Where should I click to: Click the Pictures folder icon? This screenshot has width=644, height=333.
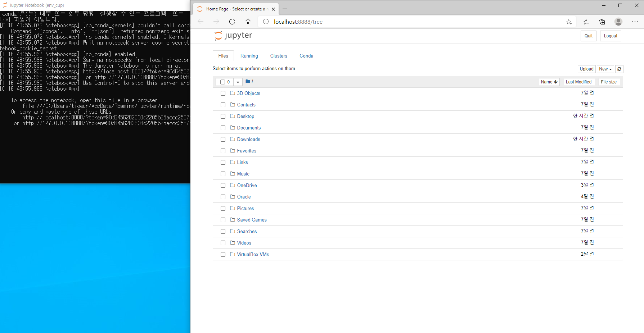[233, 208]
